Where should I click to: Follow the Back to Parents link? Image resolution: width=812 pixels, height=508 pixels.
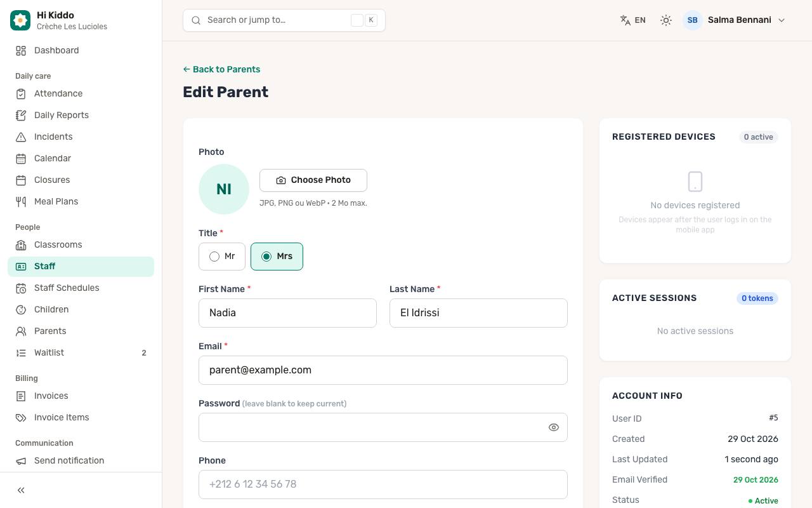point(221,69)
